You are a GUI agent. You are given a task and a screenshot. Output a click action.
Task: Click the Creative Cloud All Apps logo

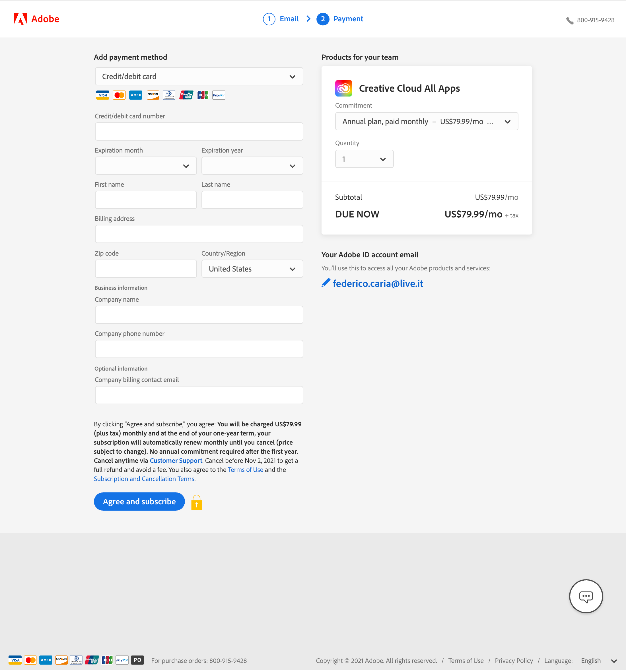(x=343, y=88)
